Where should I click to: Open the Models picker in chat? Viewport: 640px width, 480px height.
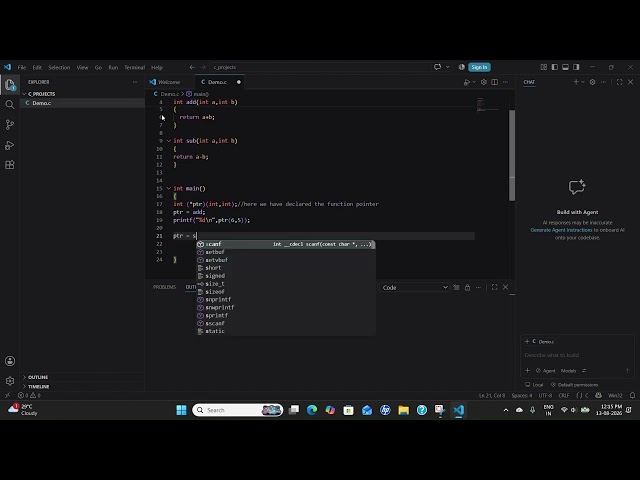[x=568, y=371]
